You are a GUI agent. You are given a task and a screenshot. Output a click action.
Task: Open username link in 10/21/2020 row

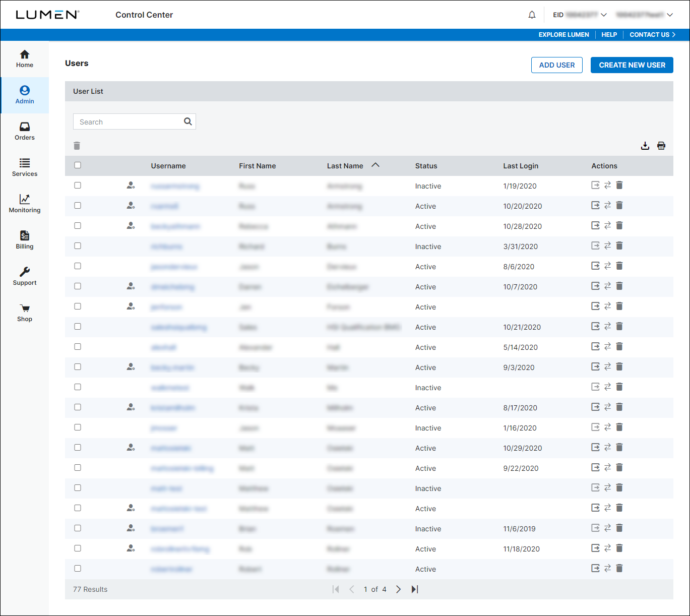click(x=178, y=327)
